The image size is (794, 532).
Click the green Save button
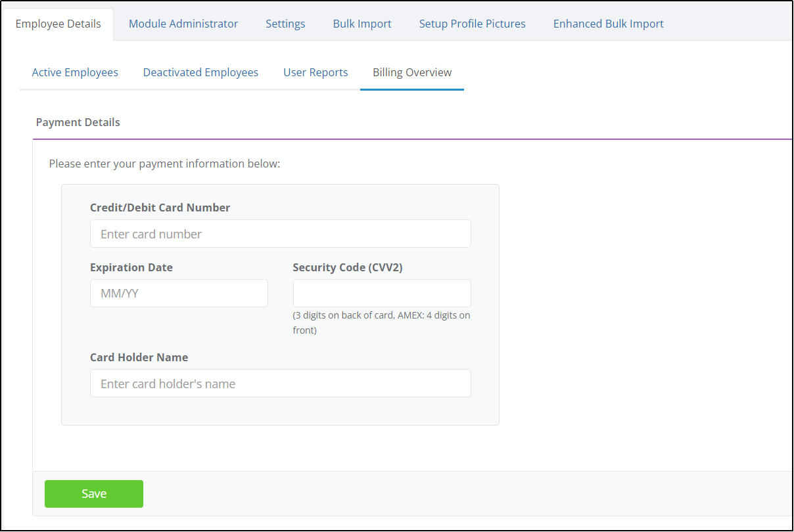point(94,494)
